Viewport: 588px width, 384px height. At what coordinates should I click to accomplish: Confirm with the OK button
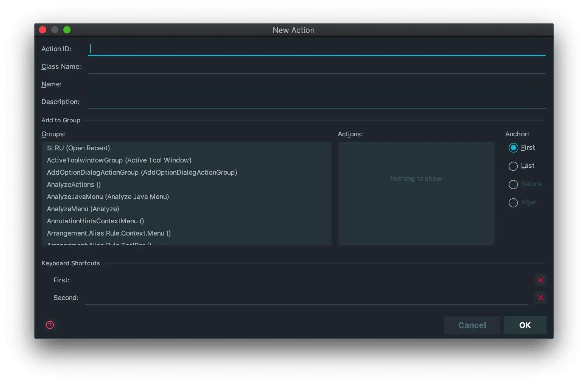(525, 325)
